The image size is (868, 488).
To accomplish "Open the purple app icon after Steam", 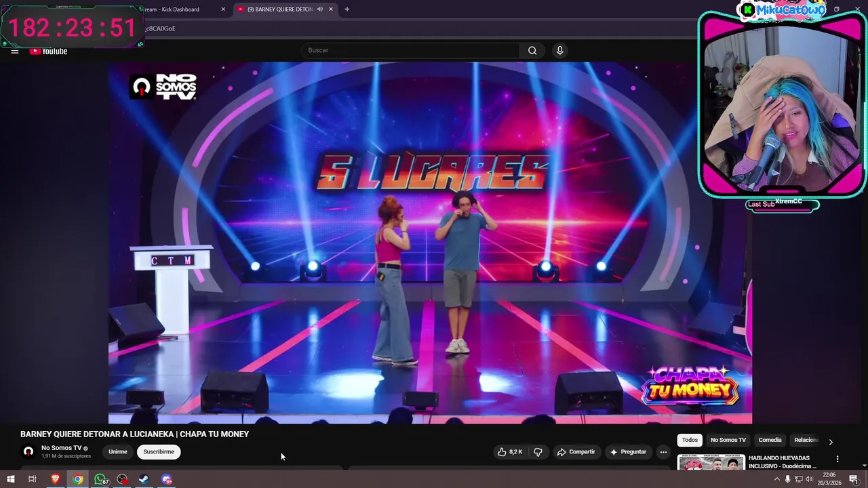I will click(x=167, y=479).
